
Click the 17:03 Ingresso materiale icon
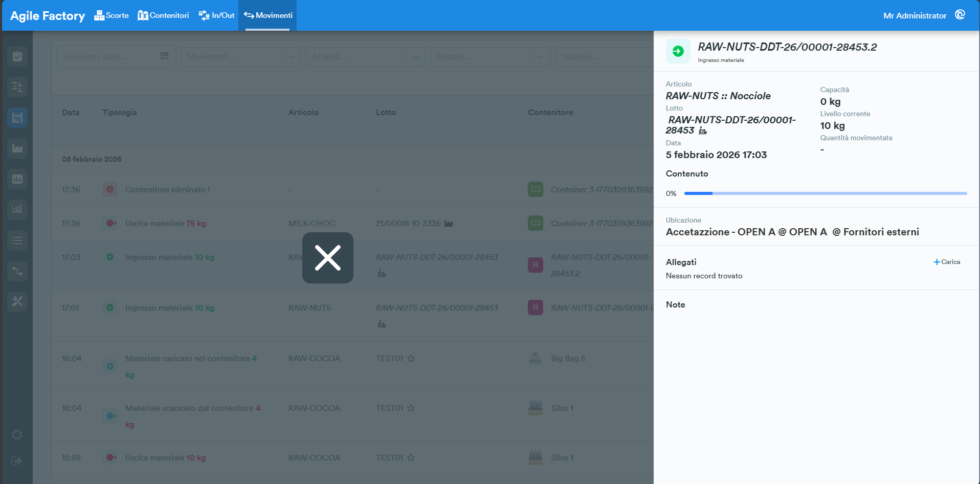click(110, 257)
